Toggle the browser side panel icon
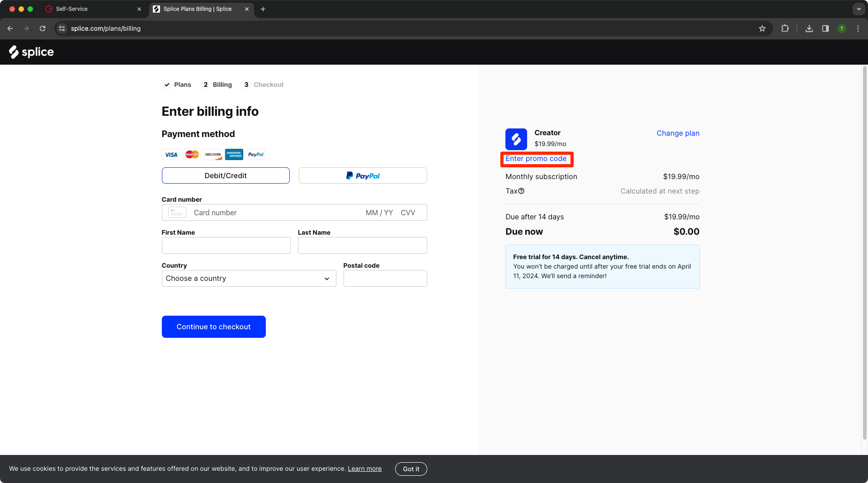This screenshot has height=483, width=868. coord(826,28)
